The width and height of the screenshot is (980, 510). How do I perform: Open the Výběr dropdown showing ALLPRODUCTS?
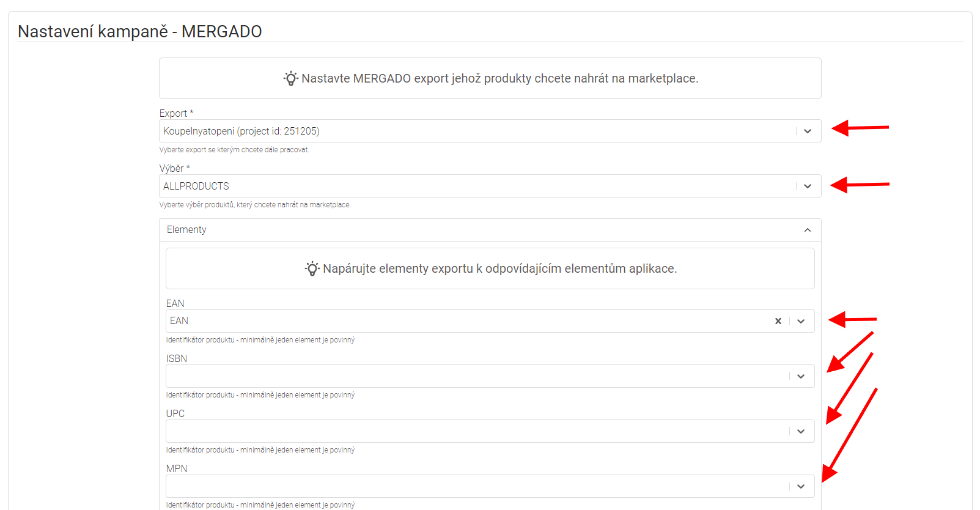point(477,187)
